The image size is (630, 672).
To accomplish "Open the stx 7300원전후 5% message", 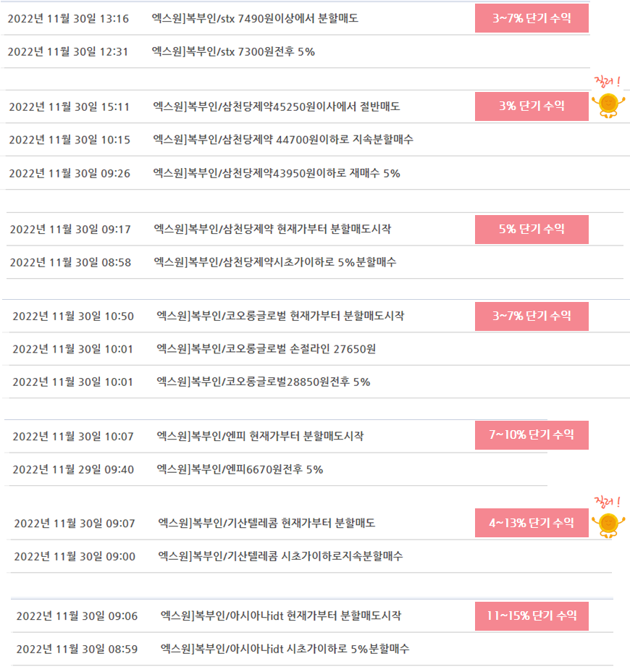I will click(x=233, y=52).
